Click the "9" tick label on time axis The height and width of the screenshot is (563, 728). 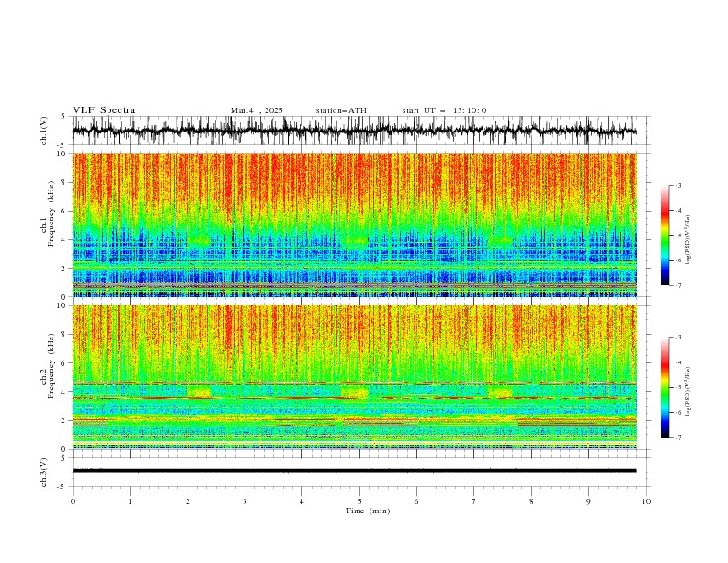588,501
